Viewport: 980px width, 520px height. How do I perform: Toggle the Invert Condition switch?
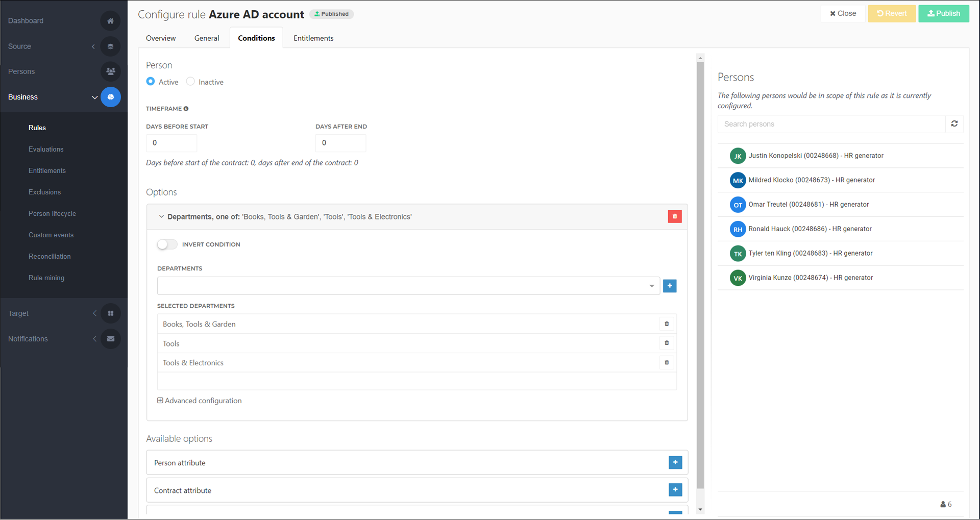(x=167, y=244)
